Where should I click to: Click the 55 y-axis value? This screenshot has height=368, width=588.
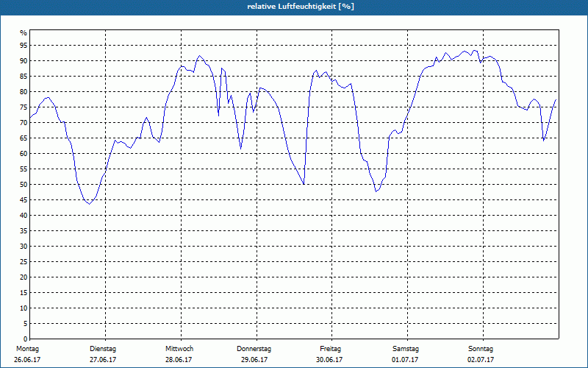tap(24, 169)
